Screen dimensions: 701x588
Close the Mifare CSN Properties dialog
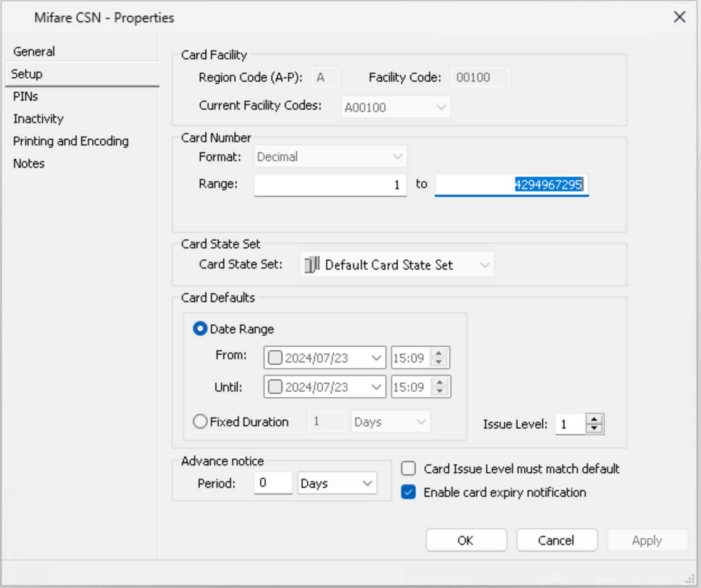[680, 17]
